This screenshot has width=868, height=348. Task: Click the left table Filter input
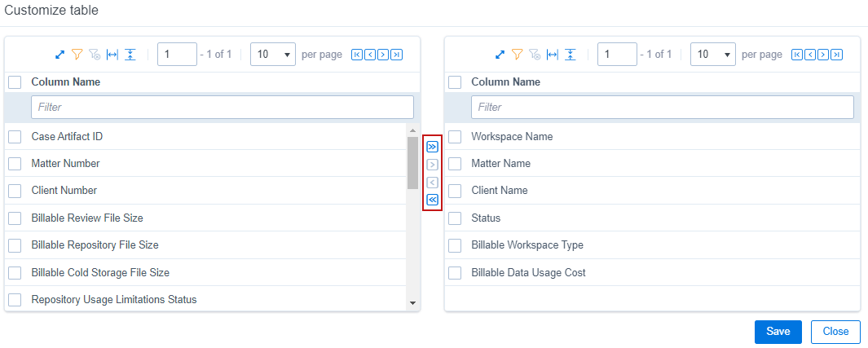(223, 107)
